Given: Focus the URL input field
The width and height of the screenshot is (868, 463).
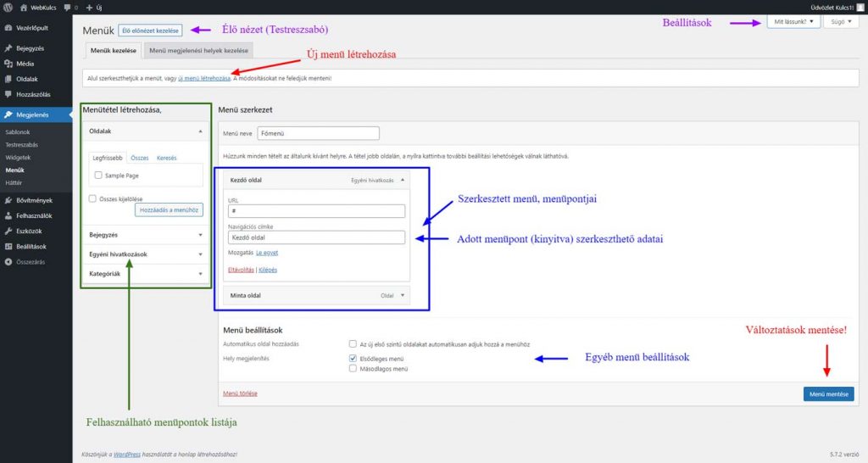Looking at the screenshot, I should coord(316,211).
